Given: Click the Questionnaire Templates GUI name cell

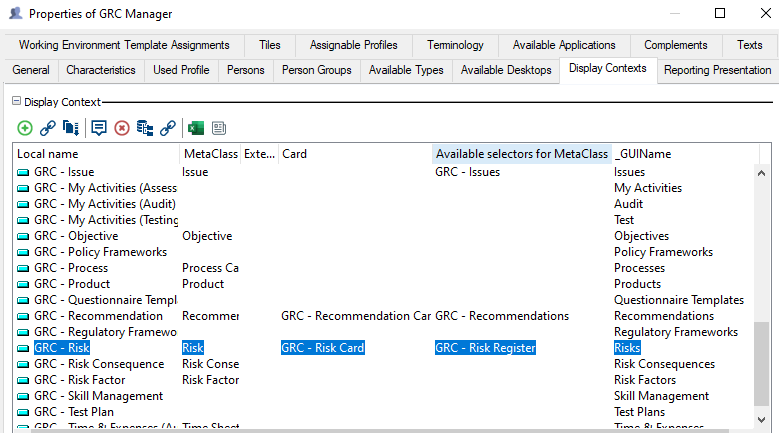Looking at the screenshot, I should tap(679, 300).
